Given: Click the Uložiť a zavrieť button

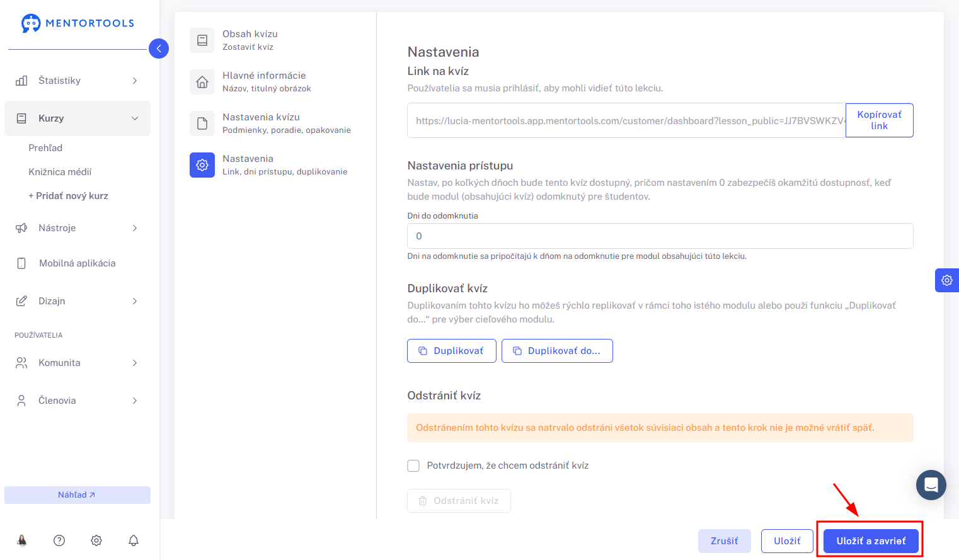Looking at the screenshot, I should click(871, 541).
